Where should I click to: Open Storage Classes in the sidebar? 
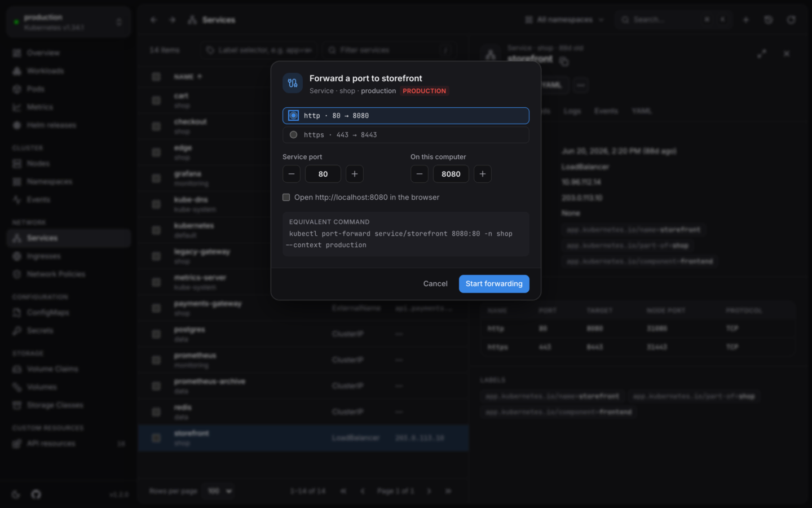click(69, 405)
